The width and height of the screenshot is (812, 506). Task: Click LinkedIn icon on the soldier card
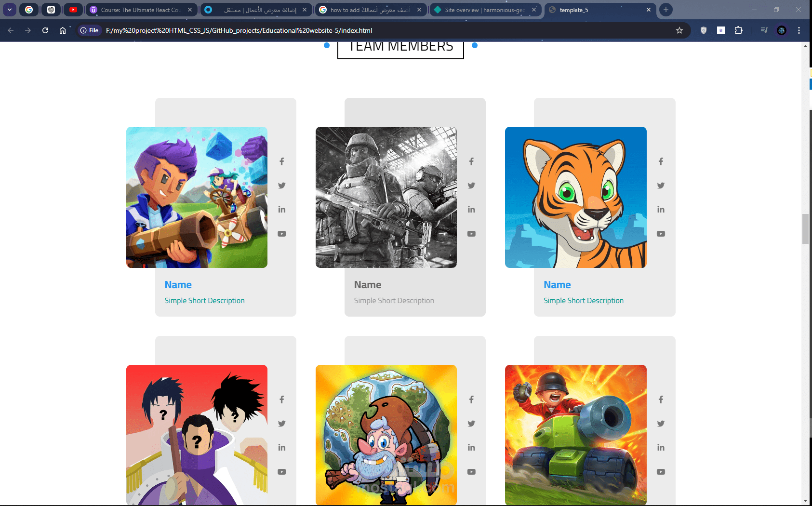tap(471, 210)
